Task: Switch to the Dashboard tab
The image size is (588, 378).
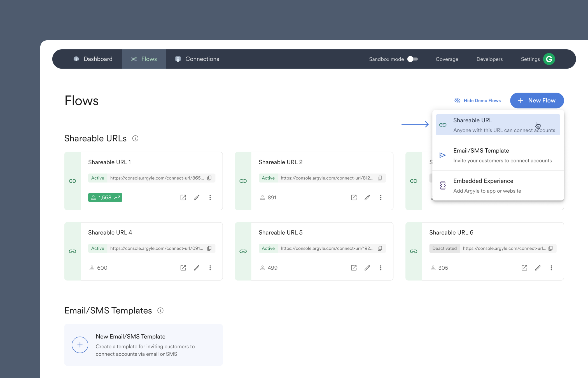Action: coord(98,59)
